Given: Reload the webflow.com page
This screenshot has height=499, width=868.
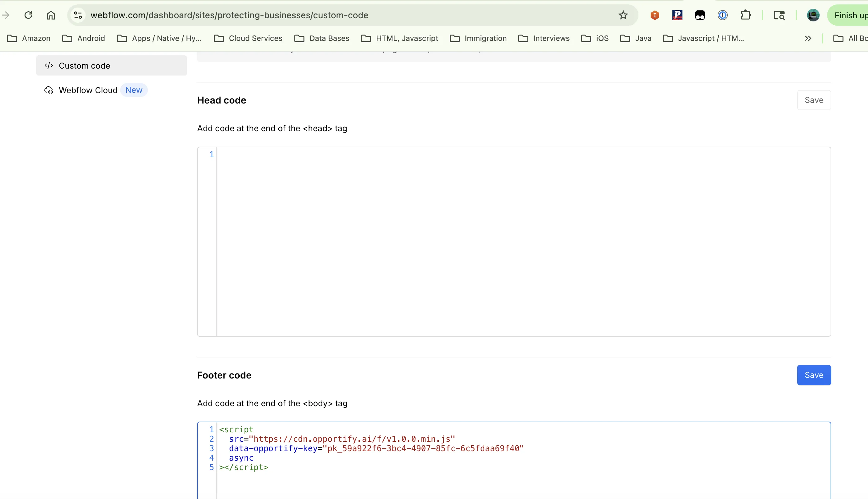Looking at the screenshot, I should tap(28, 15).
